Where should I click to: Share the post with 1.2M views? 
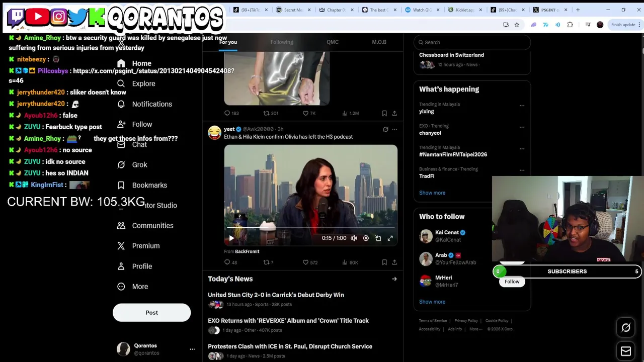tap(394, 114)
